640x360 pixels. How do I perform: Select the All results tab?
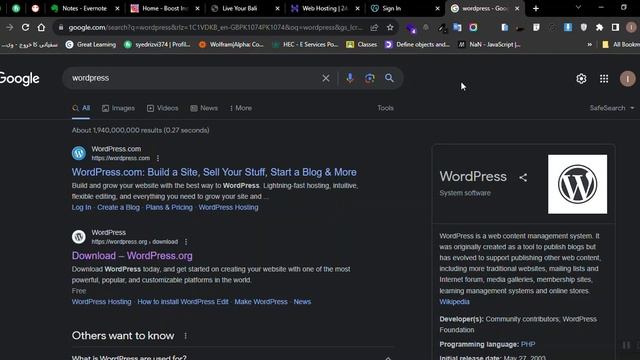[x=81, y=108]
